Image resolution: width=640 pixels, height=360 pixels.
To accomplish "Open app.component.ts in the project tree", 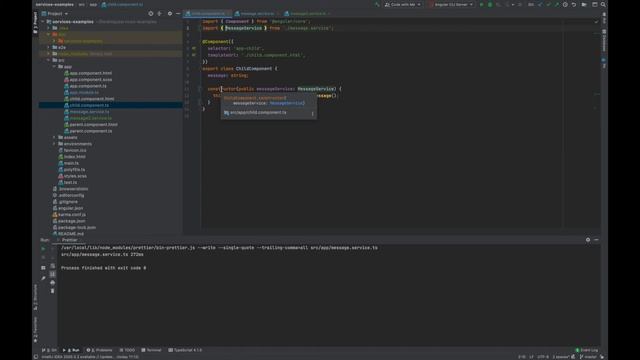I will coord(88,86).
